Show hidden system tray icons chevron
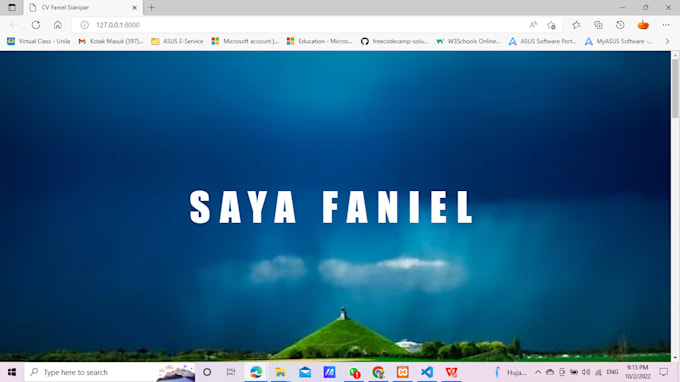This screenshot has height=382, width=680. (538, 372)
